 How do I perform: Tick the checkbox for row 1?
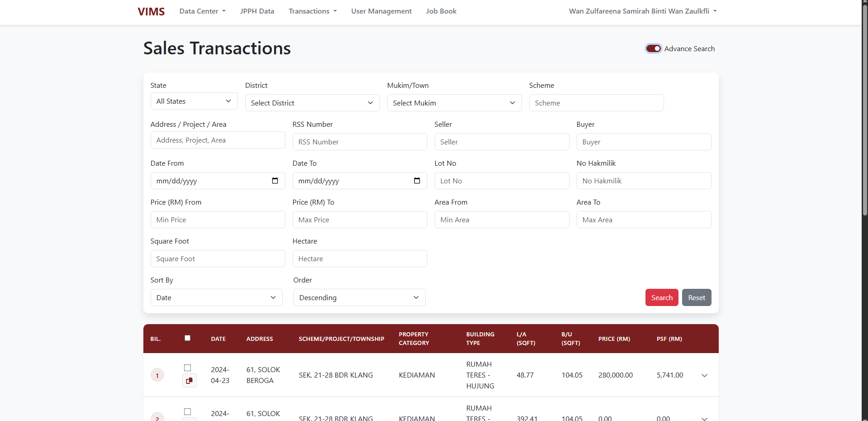(188, 368)
